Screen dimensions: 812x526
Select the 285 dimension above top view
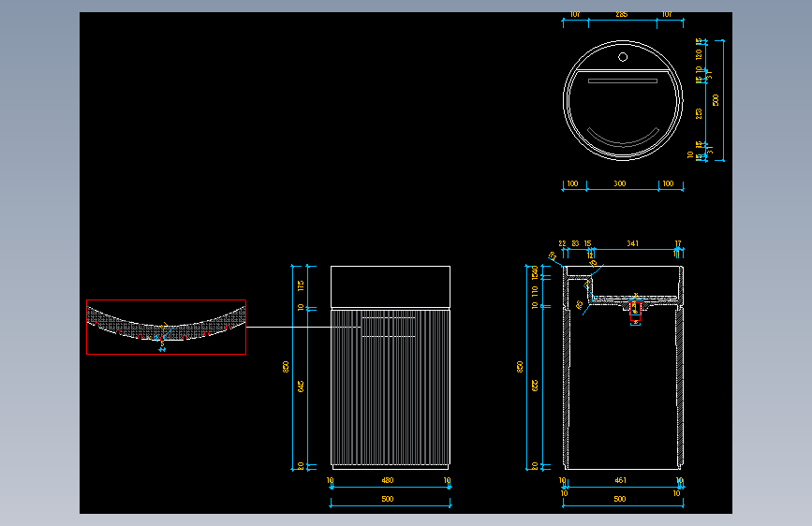(x=622, y=14)
